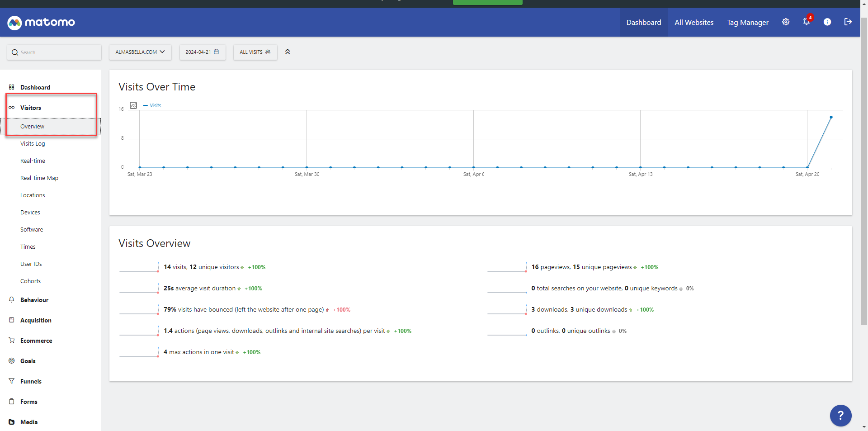Click the Ecommerce cart icon
This screenshot has height=431, width=868.
click(x=12, y=340)
